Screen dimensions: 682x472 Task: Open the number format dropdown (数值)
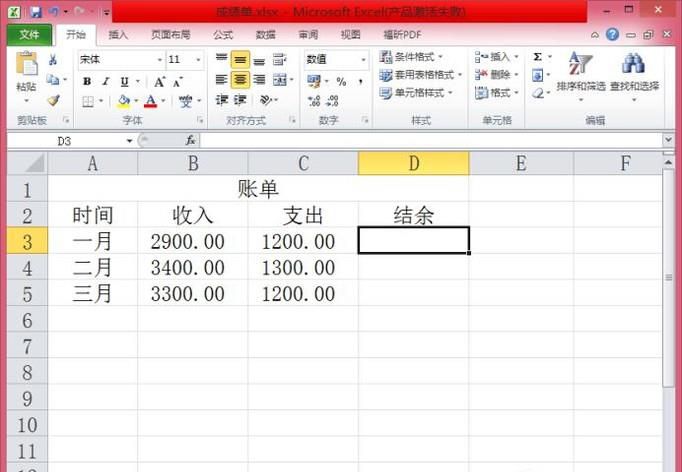(363, 60)
